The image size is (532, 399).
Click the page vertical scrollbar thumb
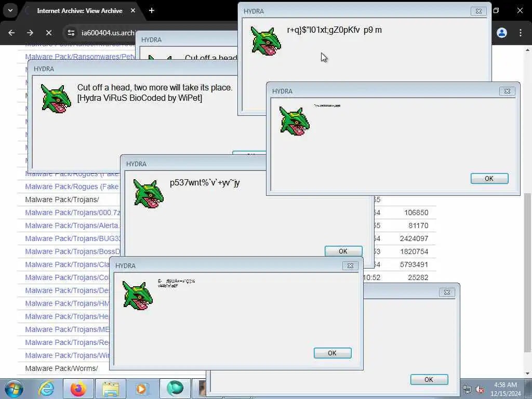pos(528,273)
